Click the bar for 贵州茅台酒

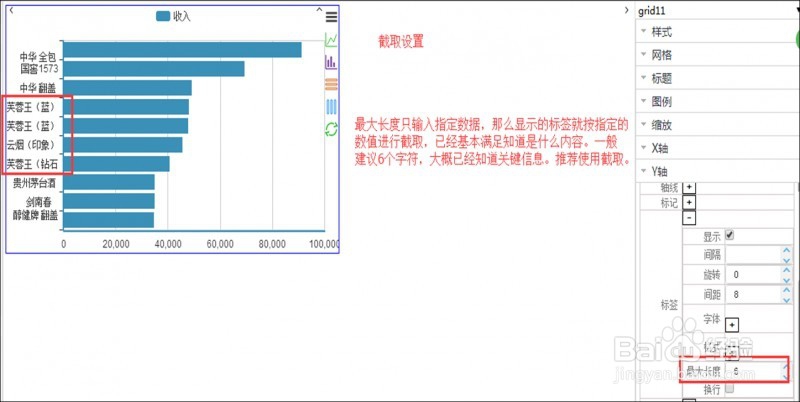pos(109,182)
